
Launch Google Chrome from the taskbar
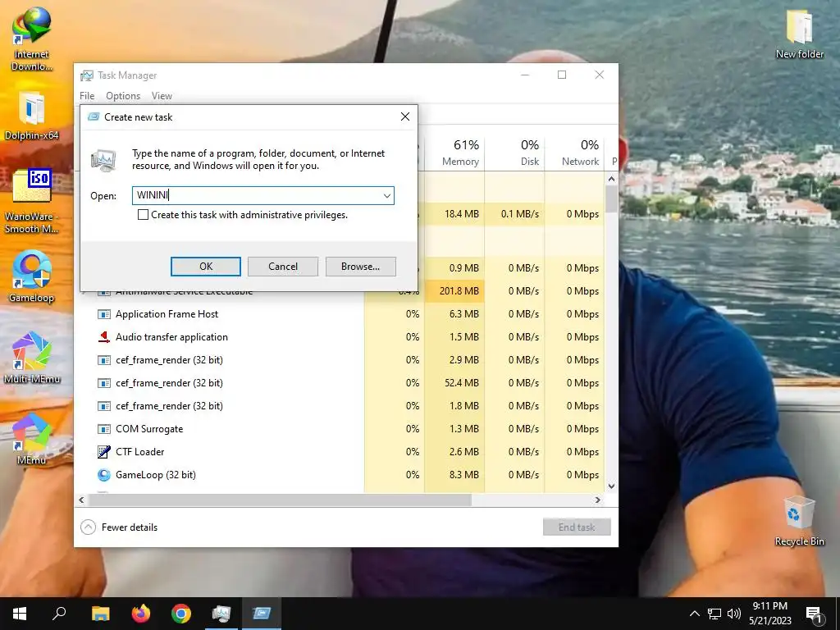(x=181, y=614)
